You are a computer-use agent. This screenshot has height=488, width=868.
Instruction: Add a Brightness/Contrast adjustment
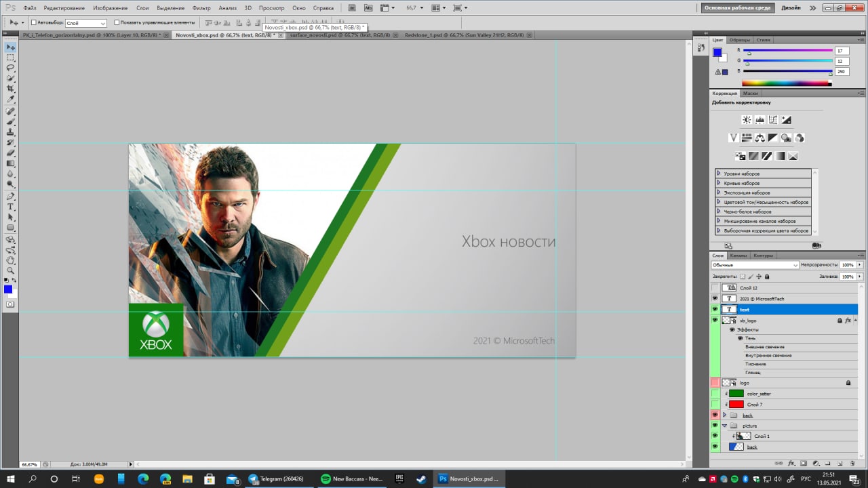tap(747, 120)
